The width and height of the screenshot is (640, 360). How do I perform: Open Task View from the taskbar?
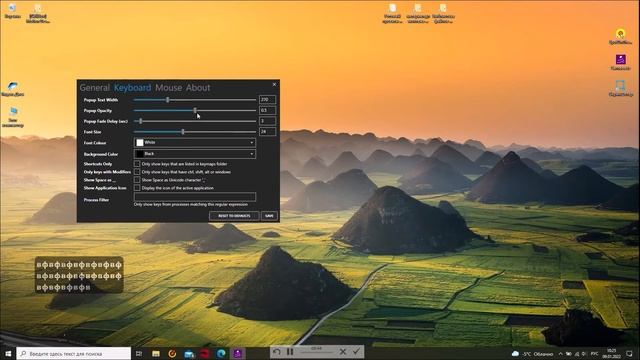139,353
